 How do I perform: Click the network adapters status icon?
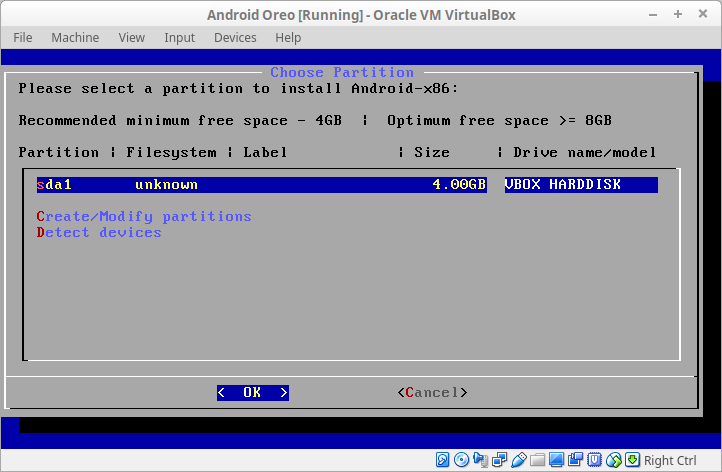499,460
